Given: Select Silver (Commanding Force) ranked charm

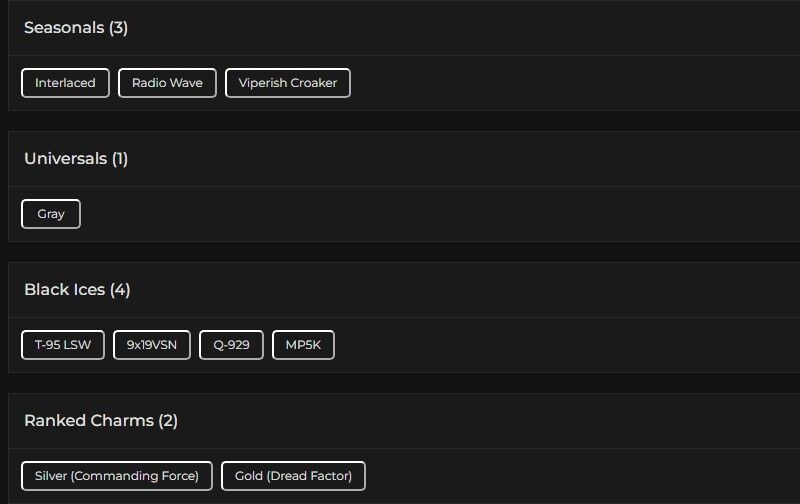Looking at the screenshot, I should pos(117,476).
